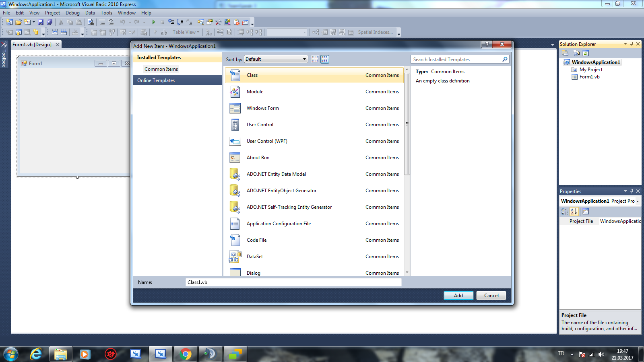Click the Show All Files icon in Solution Explorer
Screen dimensions: 644x362
tap(577, 53)
